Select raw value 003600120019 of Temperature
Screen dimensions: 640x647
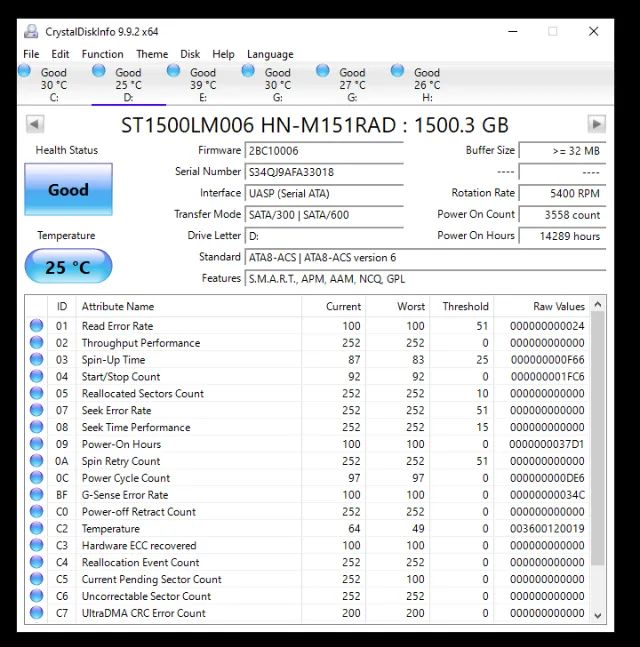coord(547,529)
